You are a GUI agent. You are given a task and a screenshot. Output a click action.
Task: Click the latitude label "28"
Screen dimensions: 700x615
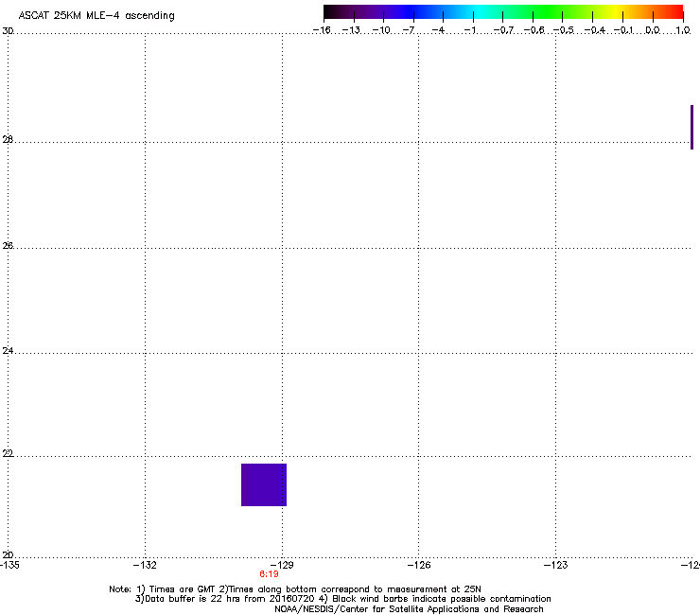8,140
